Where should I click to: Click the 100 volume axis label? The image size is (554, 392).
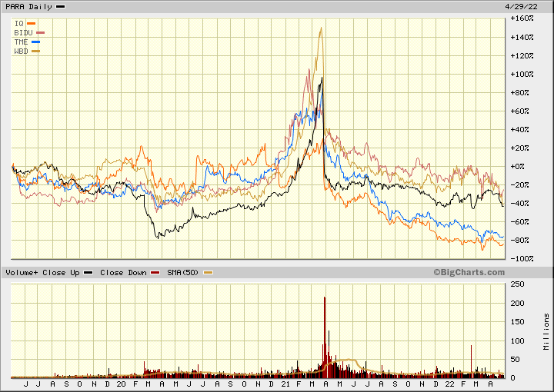[x=518, y=341]
